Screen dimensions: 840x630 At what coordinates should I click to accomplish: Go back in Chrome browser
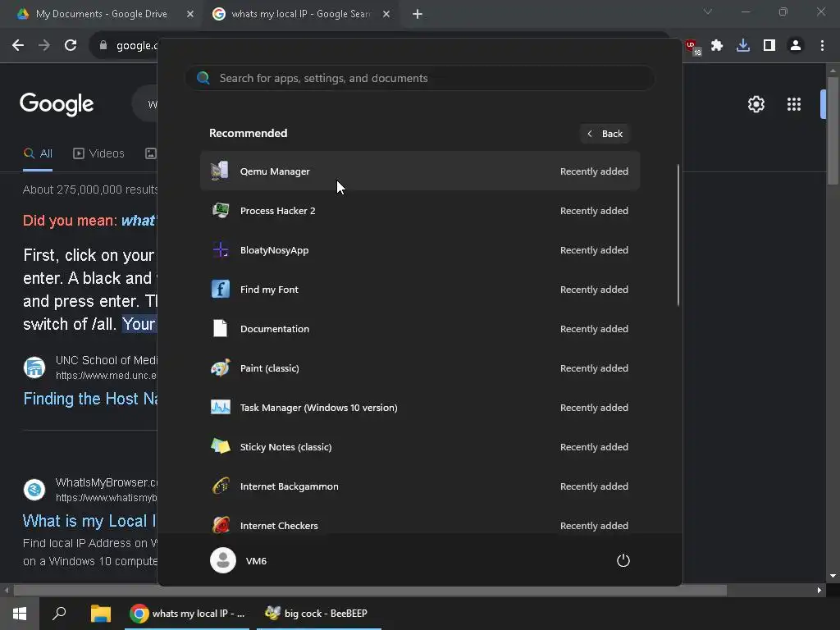coord(18,46)
